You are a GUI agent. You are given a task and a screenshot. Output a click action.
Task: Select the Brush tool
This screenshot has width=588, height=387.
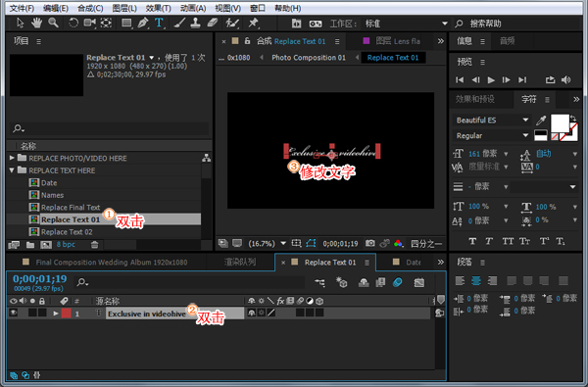179,24
